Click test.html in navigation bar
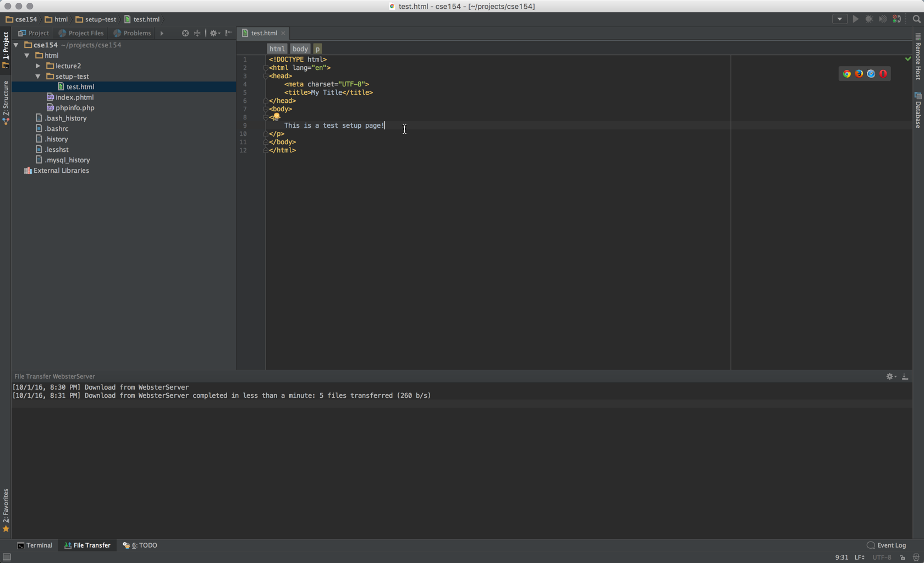This screenshot has width=924, height=563. coord(142,19)
